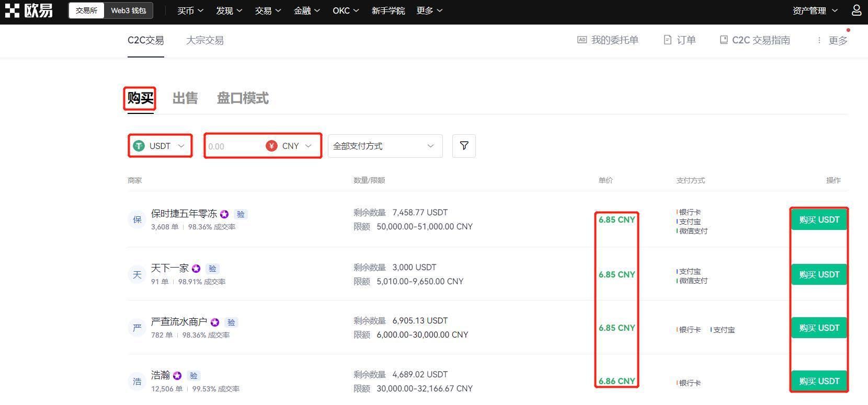Click 购买 USDT for 浩瀚 merchant

point(819,381)
